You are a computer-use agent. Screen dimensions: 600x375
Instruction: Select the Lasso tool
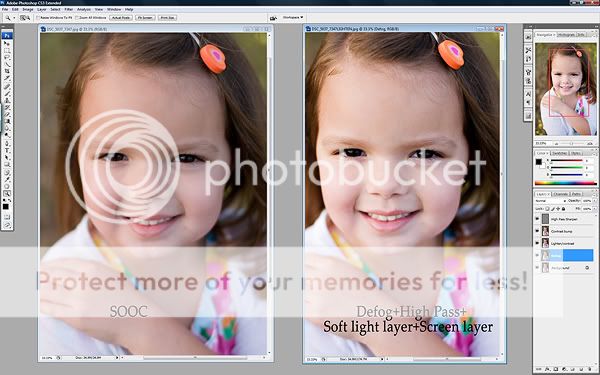tap(7, 57)
